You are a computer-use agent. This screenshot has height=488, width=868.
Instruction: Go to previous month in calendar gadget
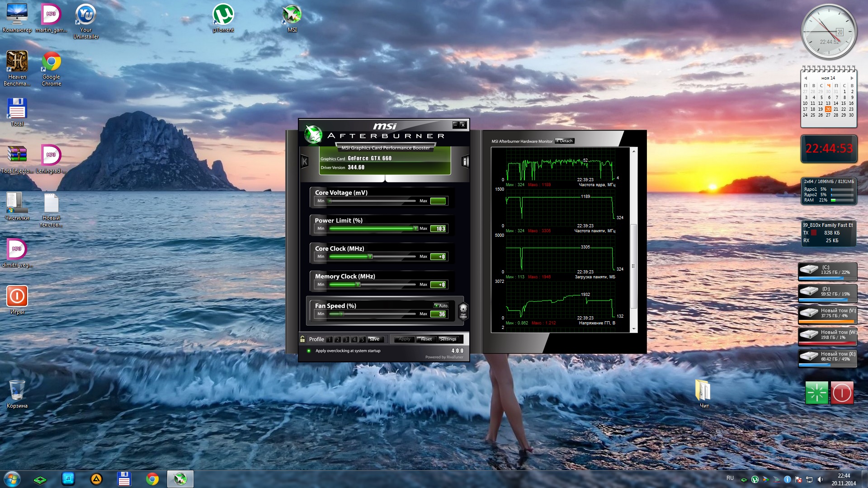(805, 78)
